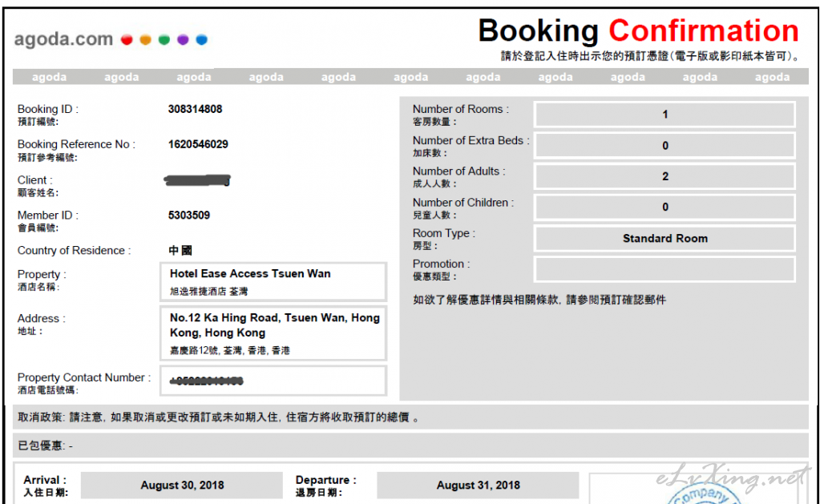Image resolution: width=820 pixels, height=504 pixels.
Task: Click the empty Promotion field
Action: (x=664, y=269)
